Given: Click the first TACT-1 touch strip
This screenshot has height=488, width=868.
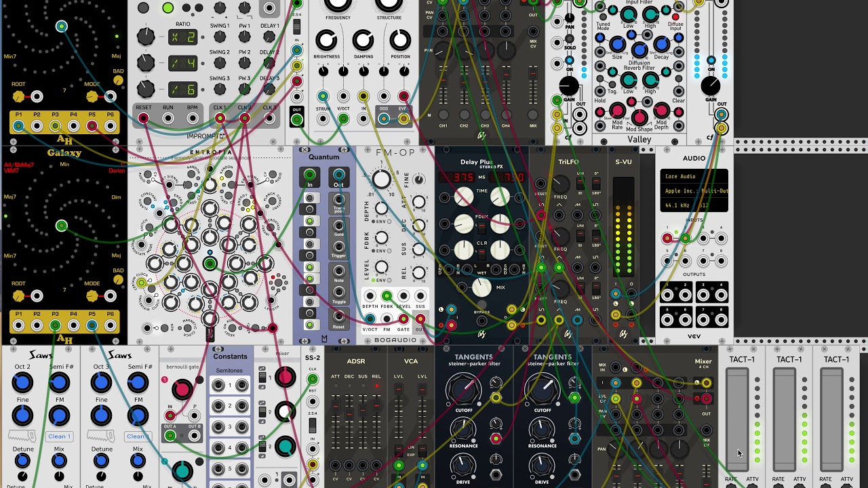Looking at the screenshot, I should pos(737,420).
